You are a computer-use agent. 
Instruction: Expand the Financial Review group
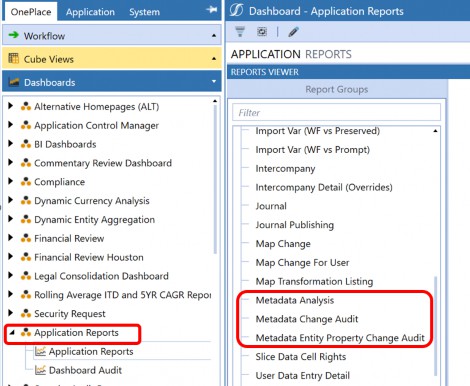(x=10, y=238)
